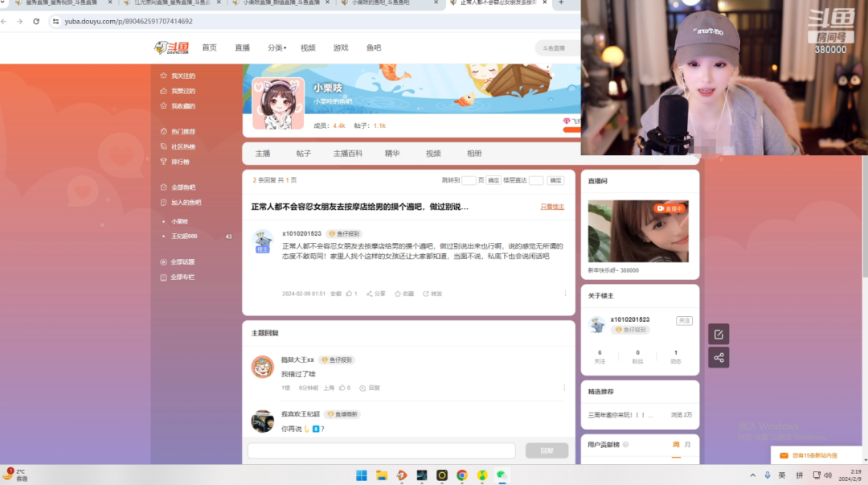The image size is (868, 485).
Task: Like the main post with thumbs-up icon
Action: (x=349, y=294)
